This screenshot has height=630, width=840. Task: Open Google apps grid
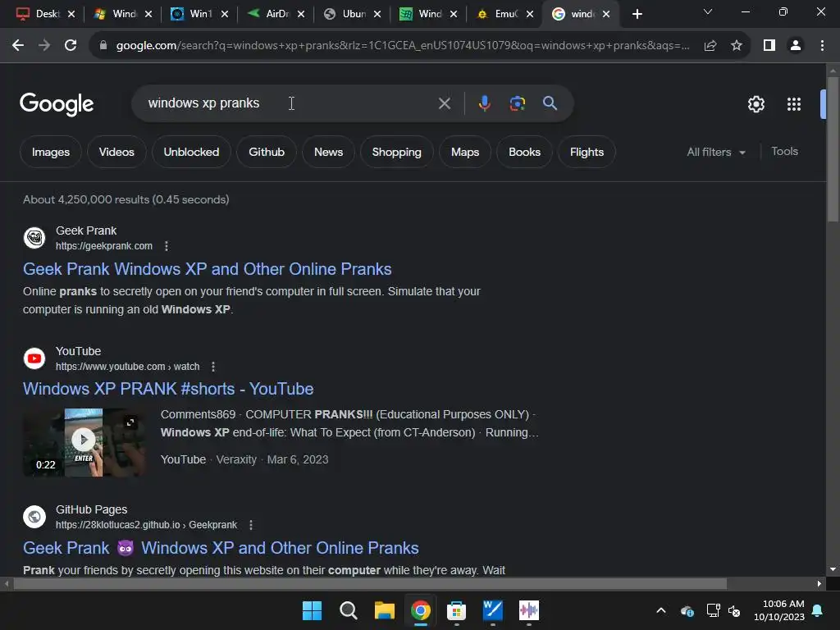[794, 104]
